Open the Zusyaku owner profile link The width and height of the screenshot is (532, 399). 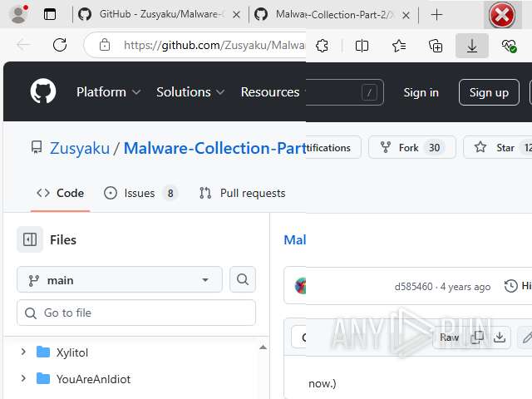tap(80, 148)
